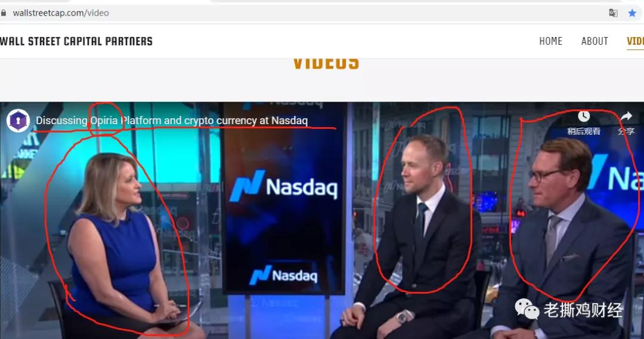The image size is (644, 339).
Task: Click the purple channel avatar icon
Action: (x=18, y=121)
